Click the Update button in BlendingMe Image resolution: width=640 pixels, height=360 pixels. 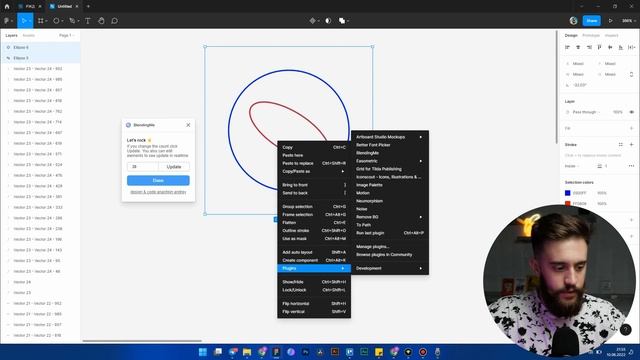tap(174, 167)
